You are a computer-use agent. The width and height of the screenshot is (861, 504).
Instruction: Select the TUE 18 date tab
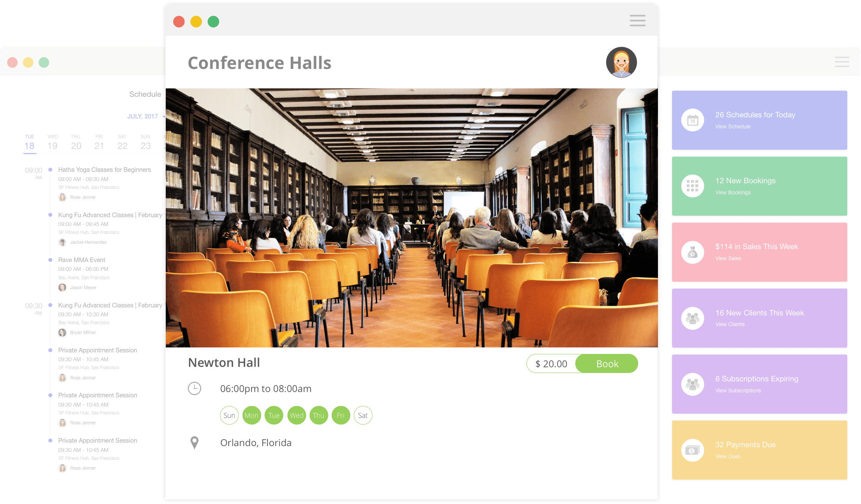tap(30, 142)
